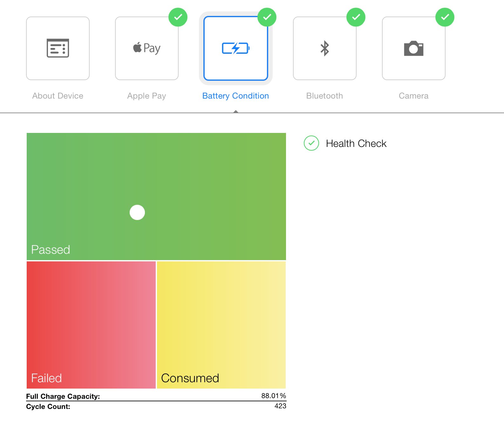Click the Full Charge Capacity percentage value
Screen dimensions: 504x435
coord(274,396)
